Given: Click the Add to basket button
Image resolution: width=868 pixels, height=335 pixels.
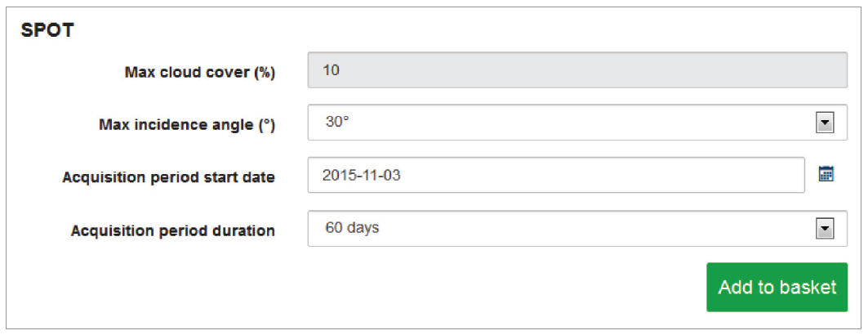Looking at the screenshot, I should point(777,287).
